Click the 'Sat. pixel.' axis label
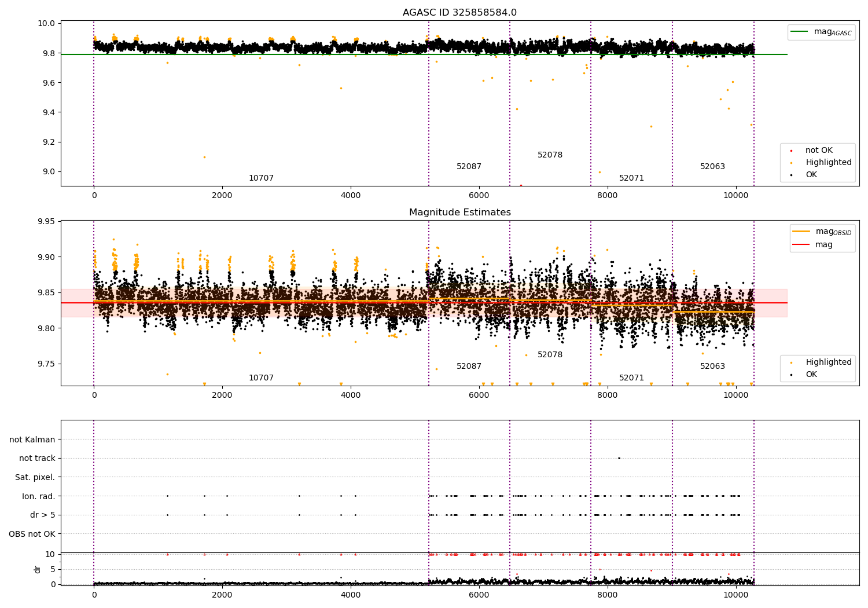This screenshot has height=608, width=868. coord(35,478)
